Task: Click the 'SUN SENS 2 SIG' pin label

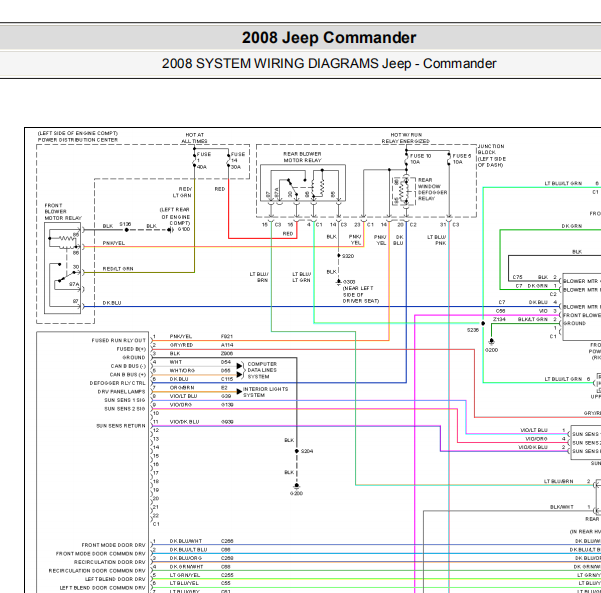Action: 125,409
